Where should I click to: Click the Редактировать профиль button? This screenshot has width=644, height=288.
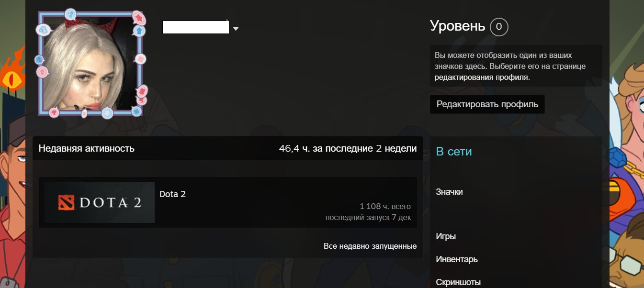click(487, 104)
